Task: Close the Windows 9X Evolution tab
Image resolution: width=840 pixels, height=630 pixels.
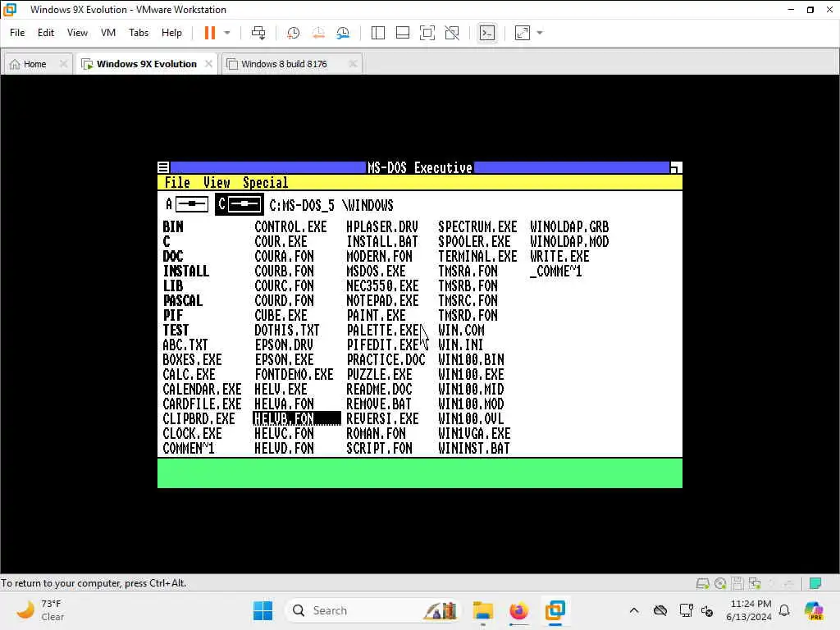Action: [208, 64]
